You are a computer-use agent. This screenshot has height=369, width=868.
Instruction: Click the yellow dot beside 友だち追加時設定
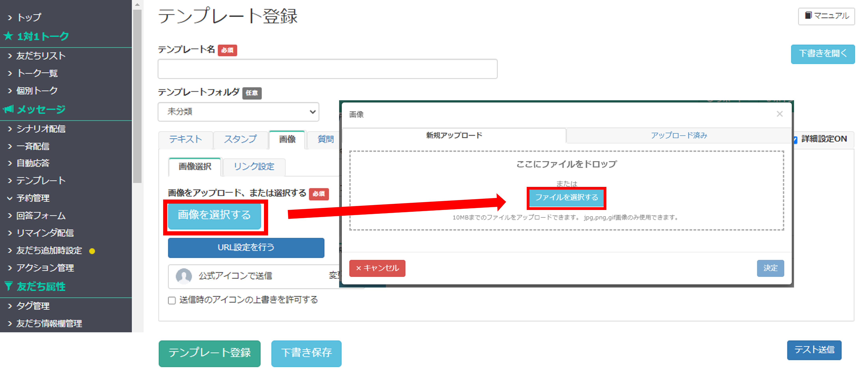92,251
